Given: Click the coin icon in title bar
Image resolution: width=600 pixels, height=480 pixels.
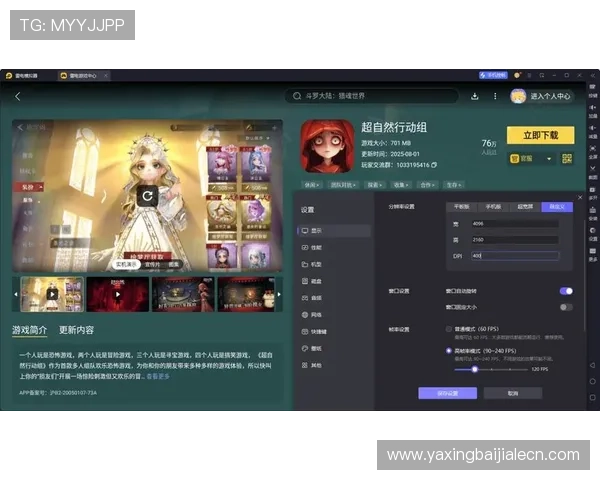Looking at the screenshot, I should (x=517, y=75).
